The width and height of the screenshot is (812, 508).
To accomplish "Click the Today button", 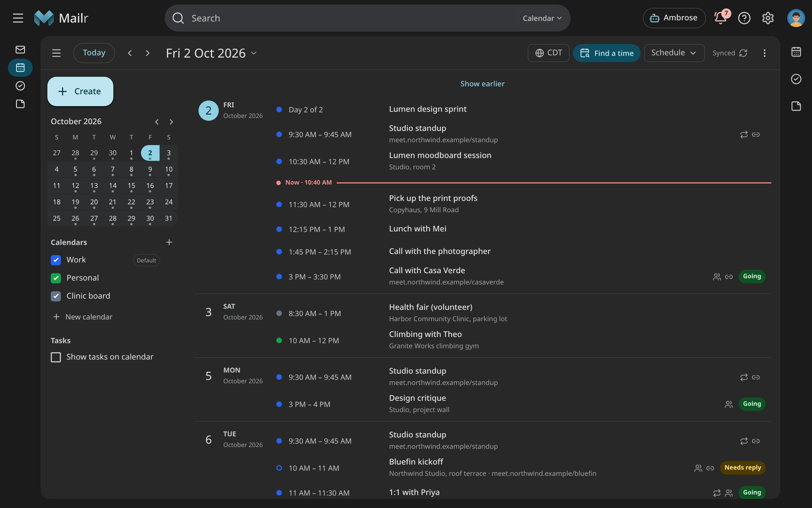I will [94, 53].
